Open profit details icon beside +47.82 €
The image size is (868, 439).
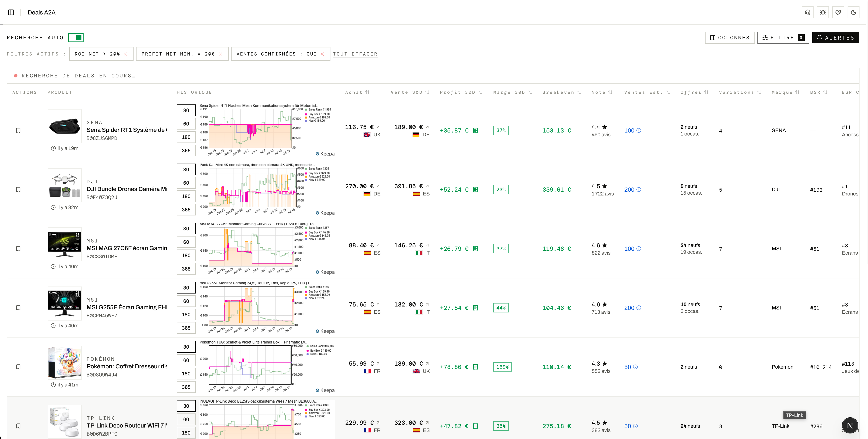point(475,426)
